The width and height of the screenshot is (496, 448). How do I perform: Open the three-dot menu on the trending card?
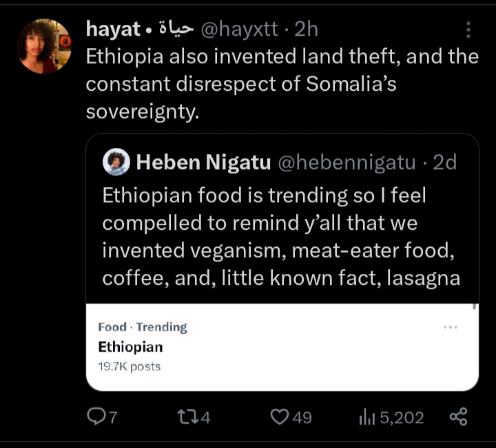pos(451,328)
